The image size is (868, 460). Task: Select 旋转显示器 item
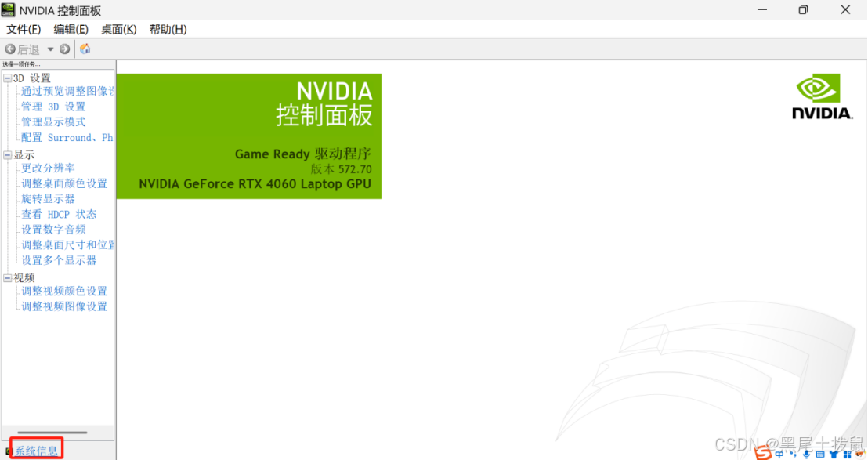pos(48,199)
